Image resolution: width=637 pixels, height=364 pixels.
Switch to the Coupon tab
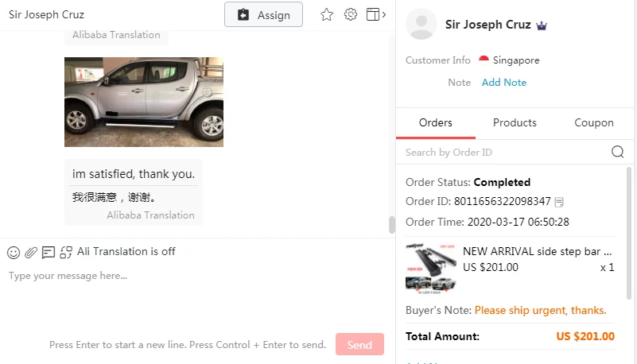pyautogui.click(x=593, y=122)
